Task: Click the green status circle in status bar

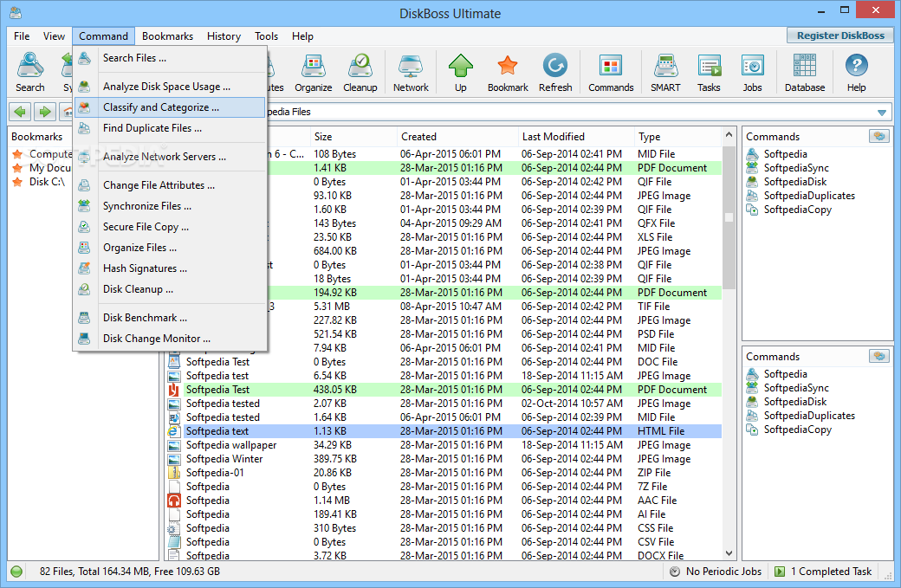Action: pos(16,572)
